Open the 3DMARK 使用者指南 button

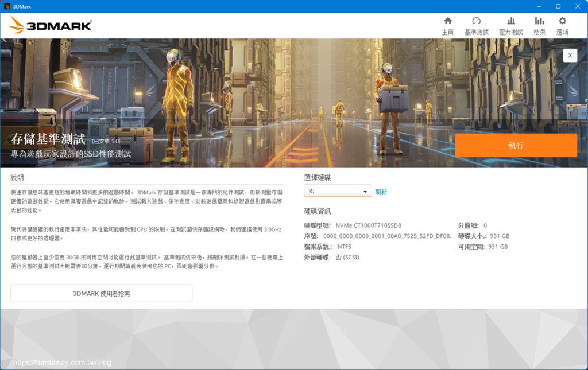pyautogui.click(x=101, y=293)
